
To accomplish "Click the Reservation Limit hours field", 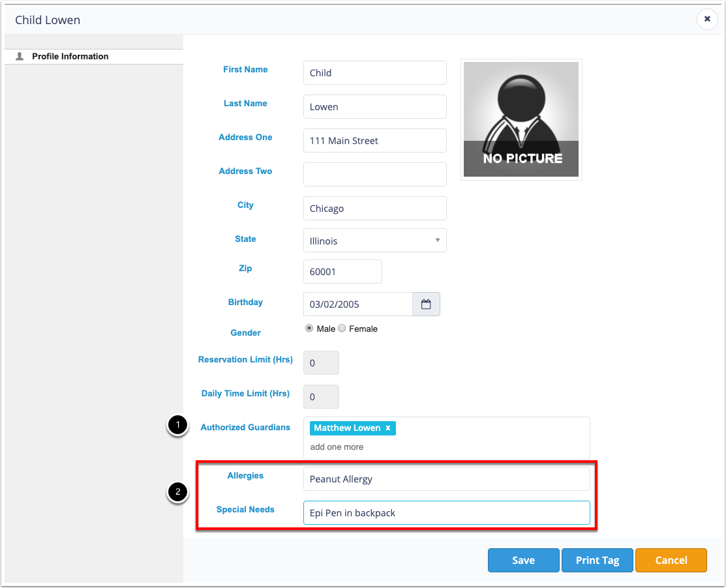I will [322, 362].
